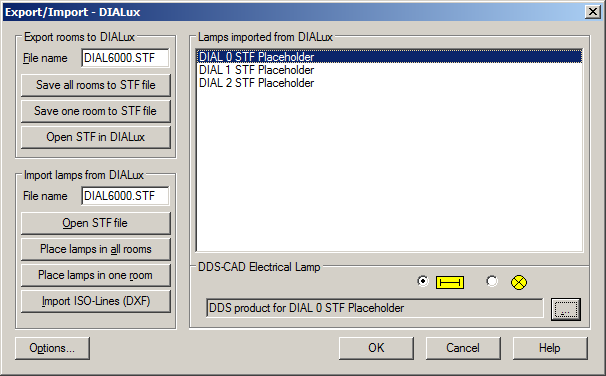This screenshot has height=376, width=606.
Task: Click the DDS product text field
Action: coord(374,308)
